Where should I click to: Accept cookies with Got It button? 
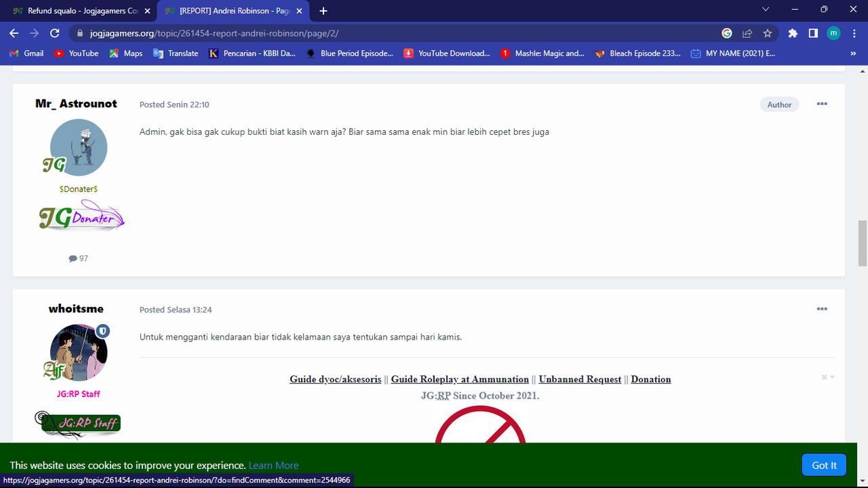coord(824,465)
